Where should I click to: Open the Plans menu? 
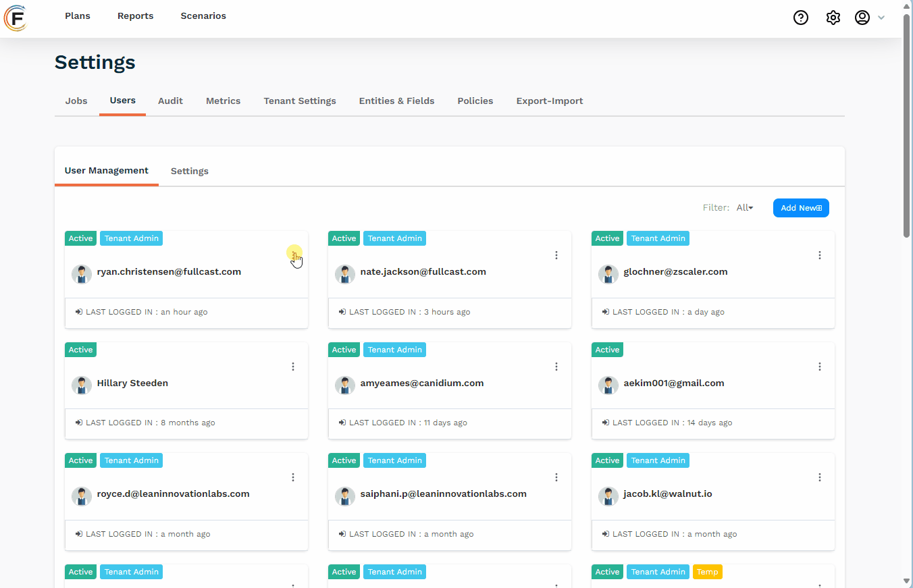click(x=78, y=16)
